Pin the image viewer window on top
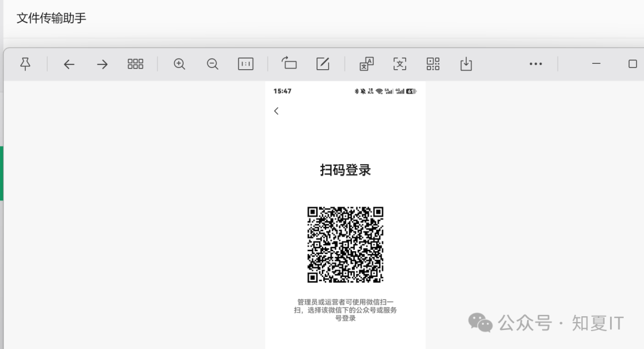644x349 pixels. pos(25,64)
